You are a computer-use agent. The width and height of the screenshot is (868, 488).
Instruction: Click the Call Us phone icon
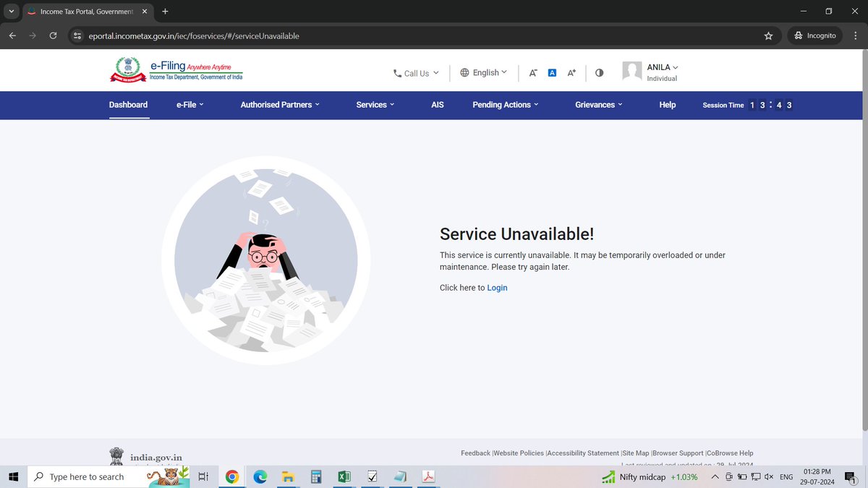396,73
